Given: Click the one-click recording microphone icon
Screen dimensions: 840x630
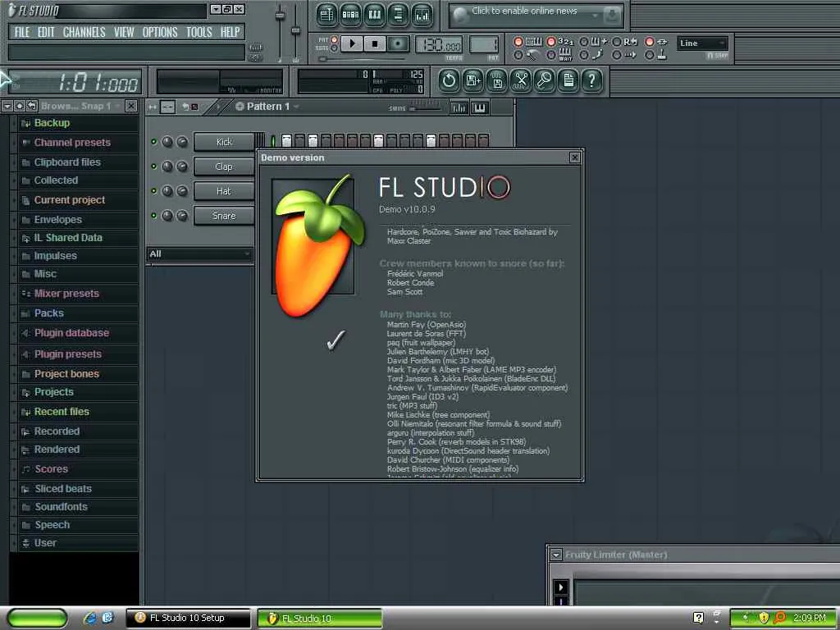Looking at the screenshot, I should pos(545,81).
